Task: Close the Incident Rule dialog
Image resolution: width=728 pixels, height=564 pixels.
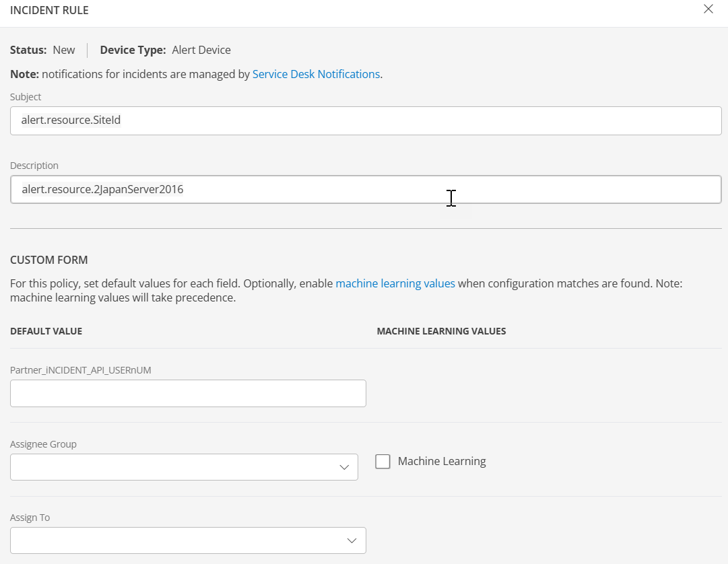Action: point(708,9)
